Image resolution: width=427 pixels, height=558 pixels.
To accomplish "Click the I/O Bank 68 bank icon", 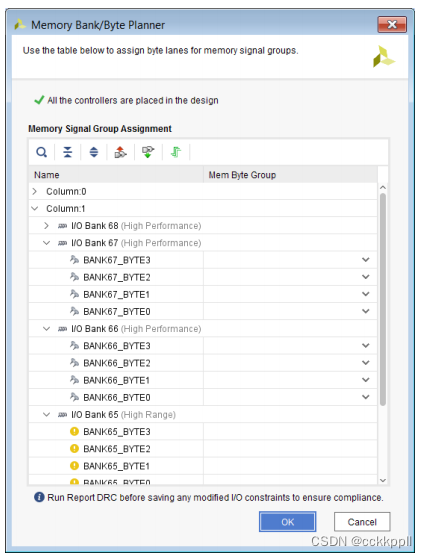I will click(62, 226).
